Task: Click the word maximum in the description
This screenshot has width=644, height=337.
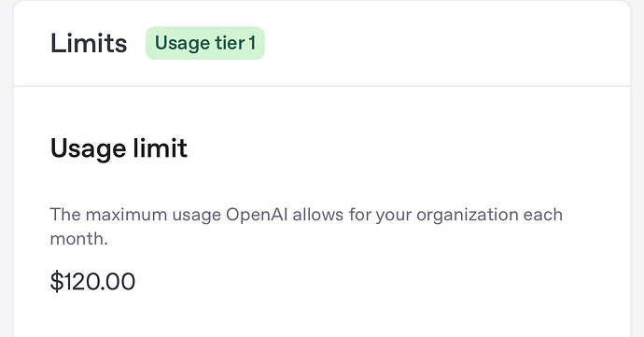Action: [126, 215]
